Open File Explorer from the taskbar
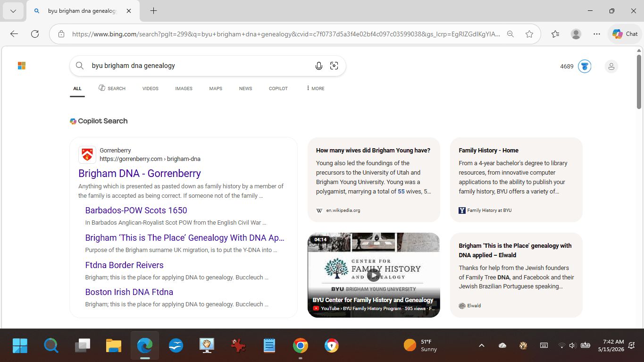 coord(114,346)
